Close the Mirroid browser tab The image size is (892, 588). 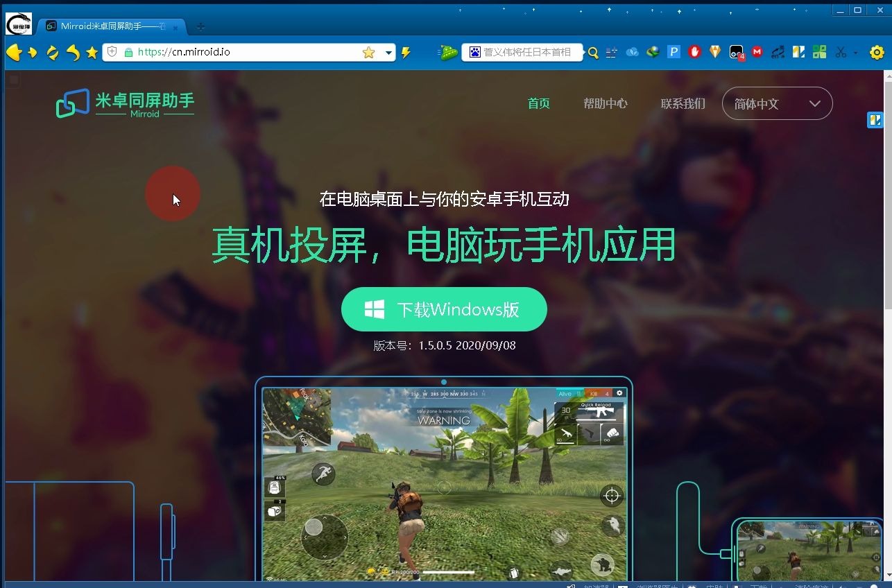point(175,27)
